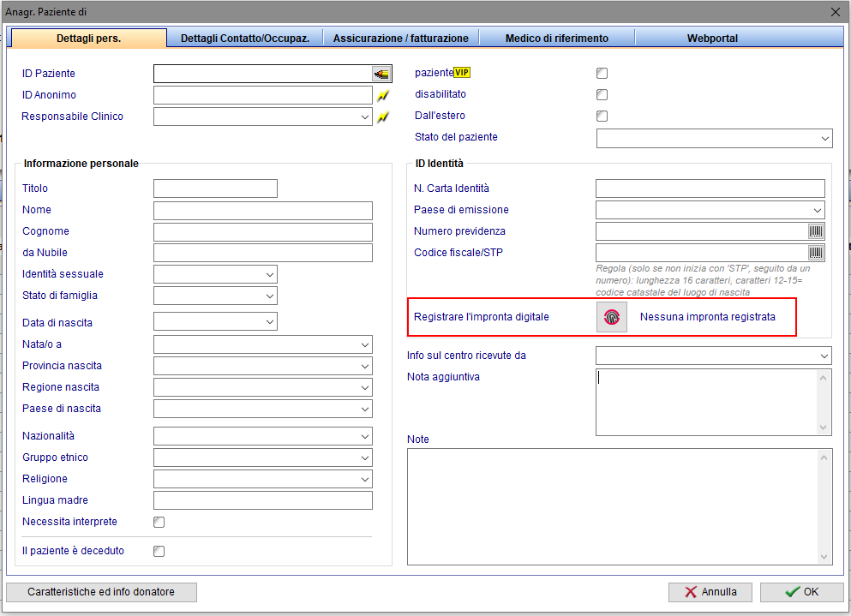The image size is (851, 616).
Task: Focus the da Nubile field
Action: [263, 253]
